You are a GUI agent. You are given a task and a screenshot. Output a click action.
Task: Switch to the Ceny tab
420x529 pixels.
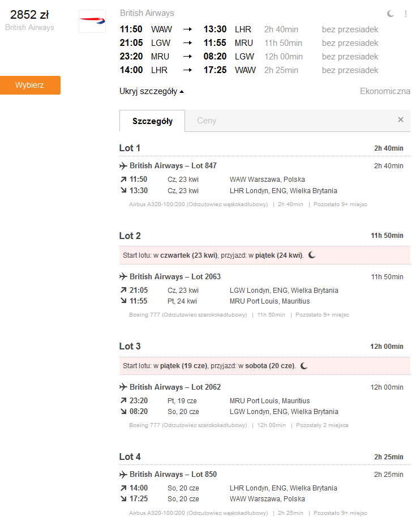coord(206,121)
